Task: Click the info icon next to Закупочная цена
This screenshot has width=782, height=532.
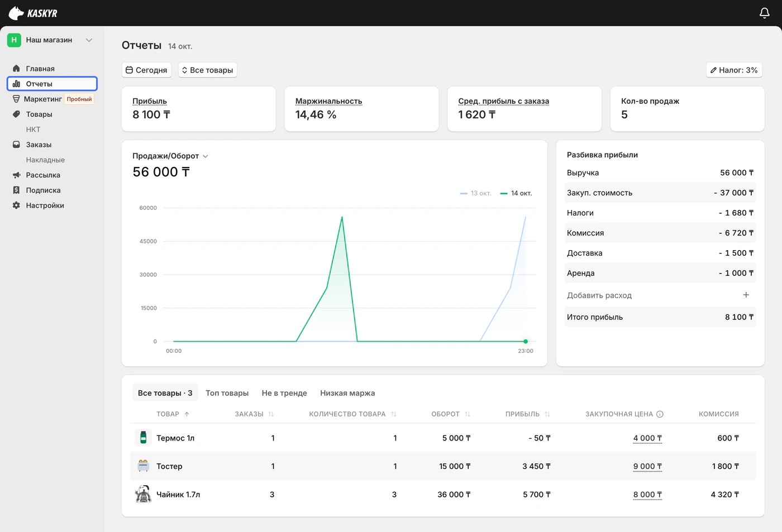Action: [x=660, y=414]
